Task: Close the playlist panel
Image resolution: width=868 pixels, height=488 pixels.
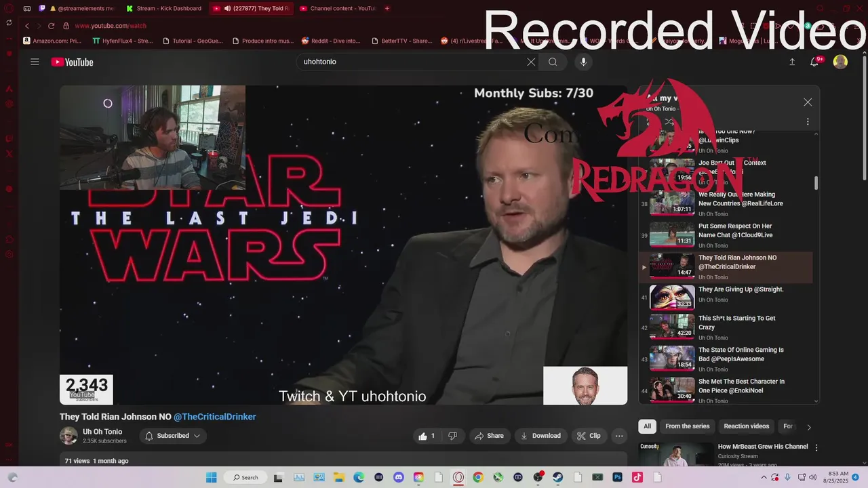Action: point(808,102)
